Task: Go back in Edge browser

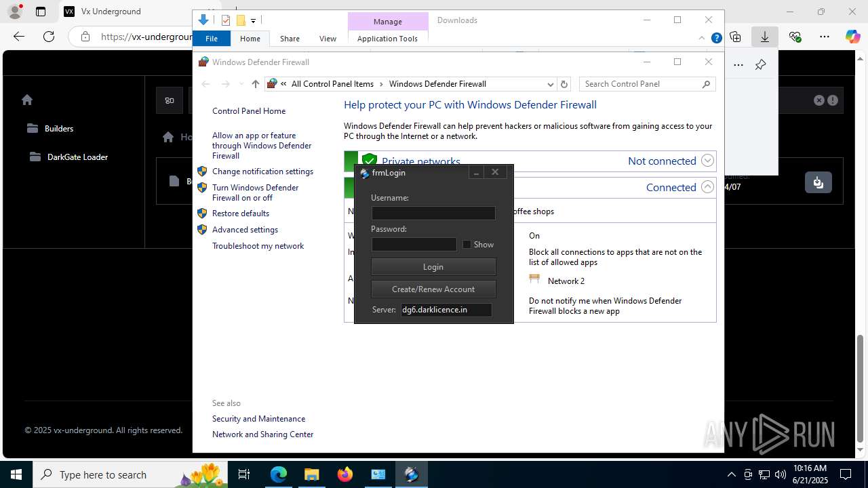Action: click(19, 37)
